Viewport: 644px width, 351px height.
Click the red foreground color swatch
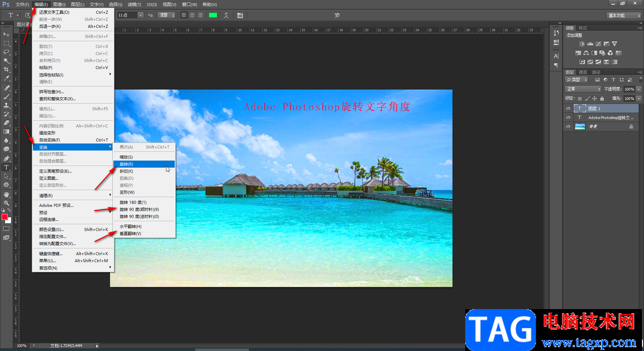pos(5,217)
